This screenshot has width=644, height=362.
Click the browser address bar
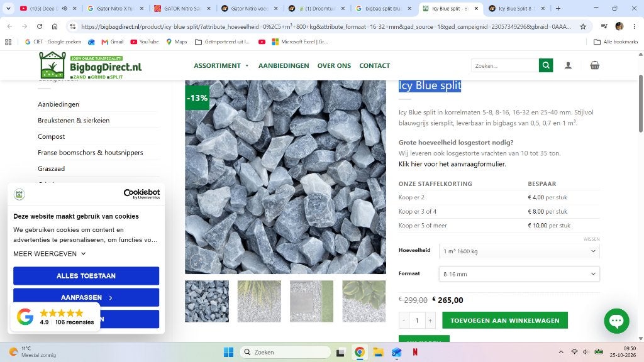325,26
